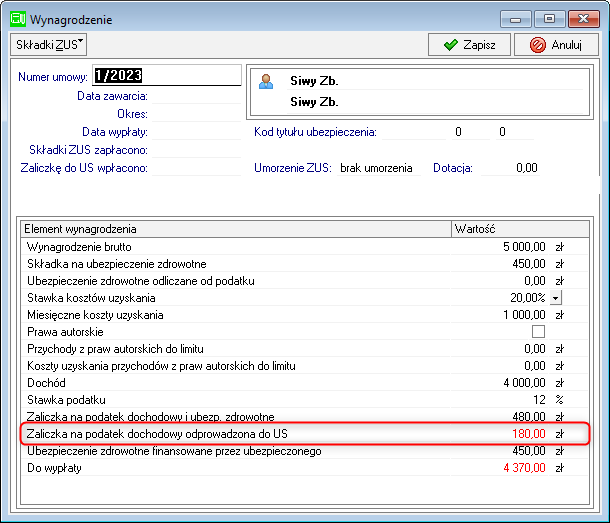Select Zaliczka na podatek dochodowy odprowadzona do US

click(305, 434)
